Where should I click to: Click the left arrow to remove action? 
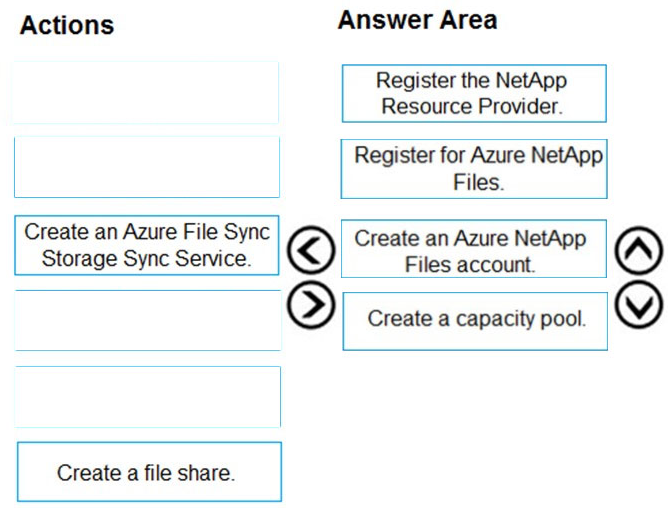[311, 250]
